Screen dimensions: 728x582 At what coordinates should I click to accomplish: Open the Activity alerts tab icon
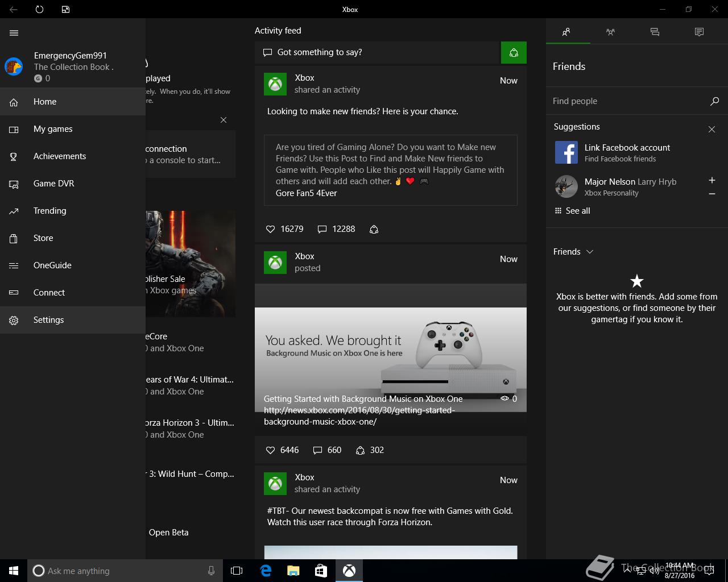tap(699, 32)
